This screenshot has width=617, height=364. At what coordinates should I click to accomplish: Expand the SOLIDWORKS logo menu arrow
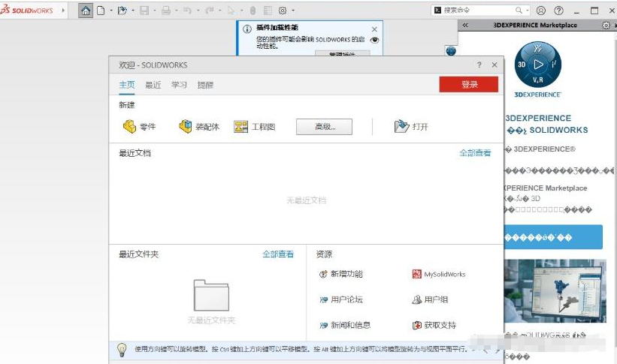tap(63, 11)
